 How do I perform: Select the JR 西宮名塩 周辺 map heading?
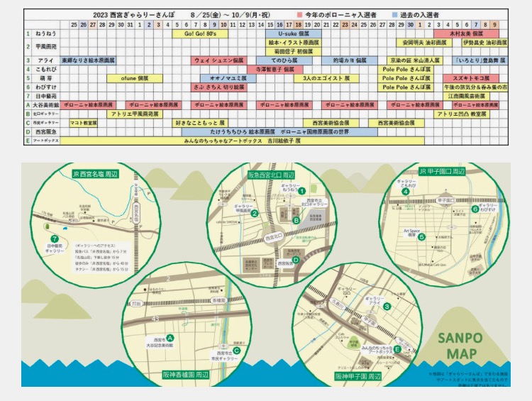tap(95, 174)
